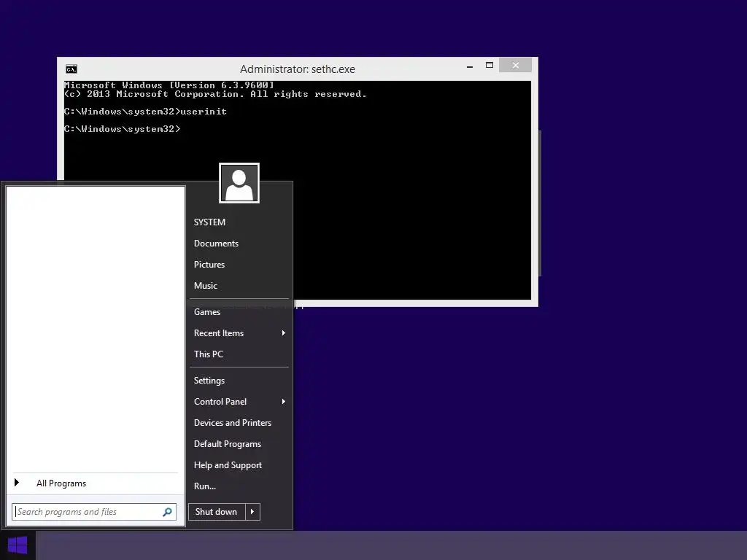Image resolution: width=747 pixels, height=560 pixels.
Task: Expand the Control Panel submenu arrow
Action: pos(284,402)
